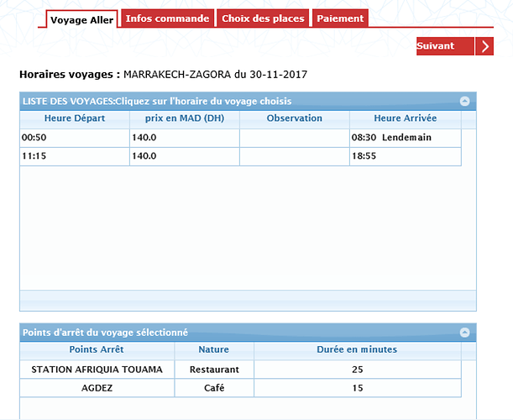Click the empty Observation cell for 00:50

[295, 138]
